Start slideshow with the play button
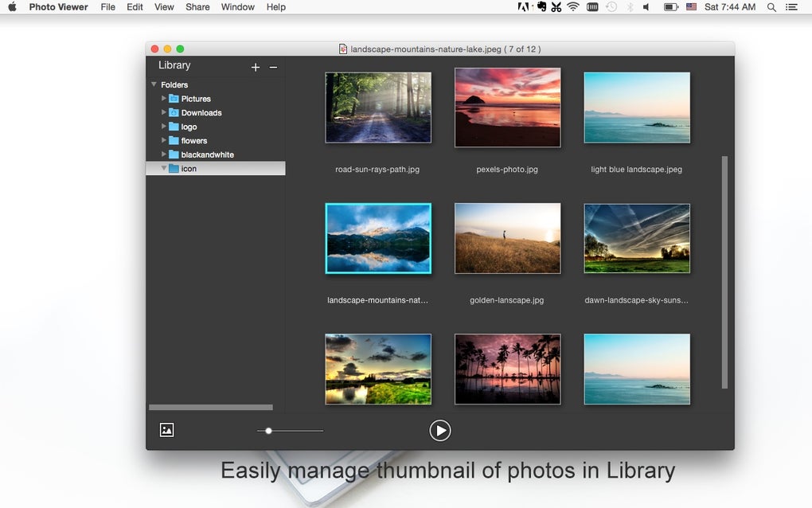 pos(439,431)
